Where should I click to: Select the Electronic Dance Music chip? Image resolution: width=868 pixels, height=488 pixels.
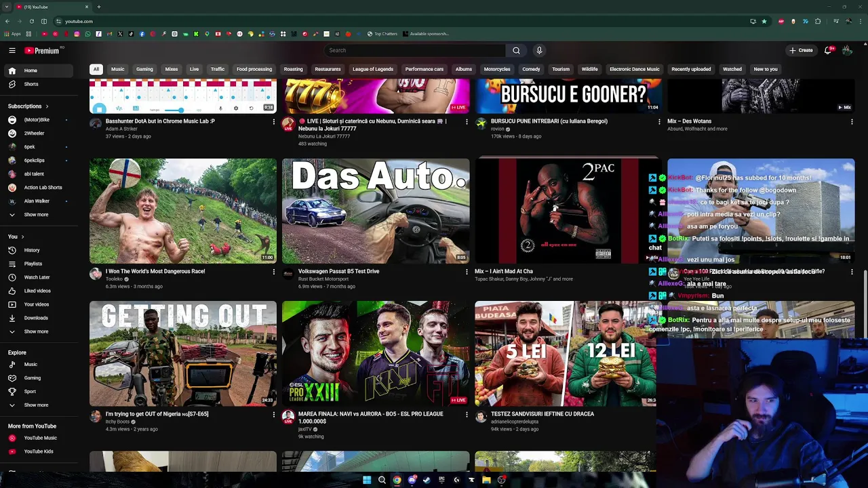[635, 69]
